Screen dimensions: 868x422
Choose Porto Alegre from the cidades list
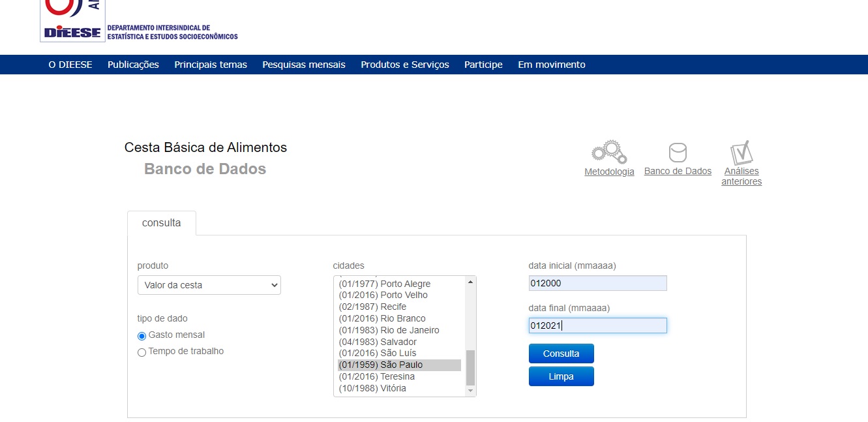click(385, 284)
